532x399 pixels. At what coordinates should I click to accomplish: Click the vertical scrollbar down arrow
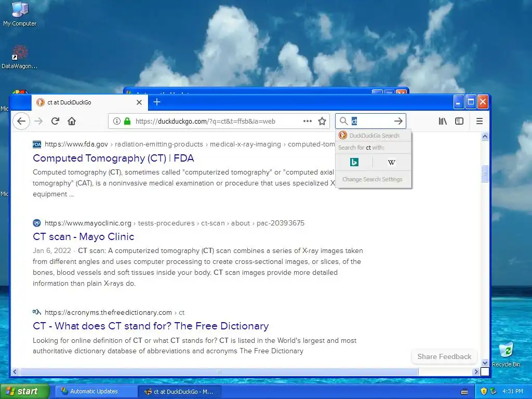point(485,363)
